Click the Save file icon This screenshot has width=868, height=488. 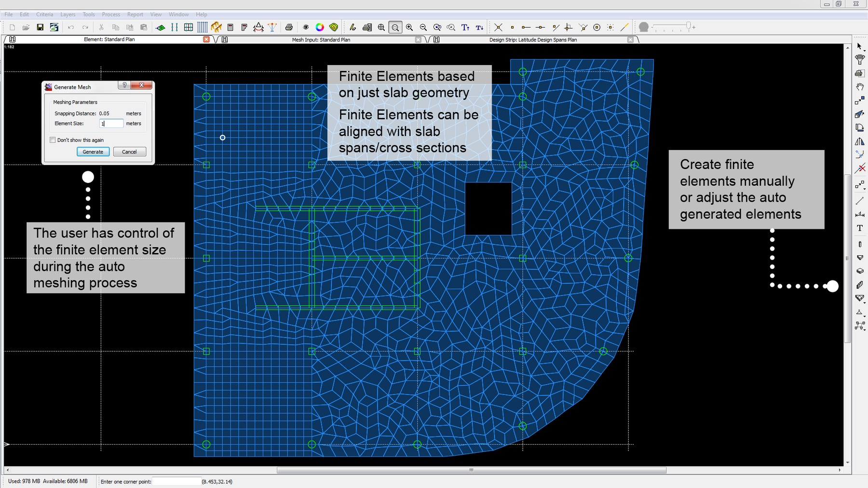[x=40, y=28]
